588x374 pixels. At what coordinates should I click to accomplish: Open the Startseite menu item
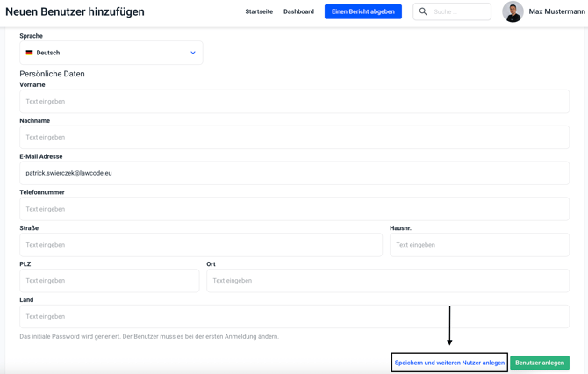(259, 12)
